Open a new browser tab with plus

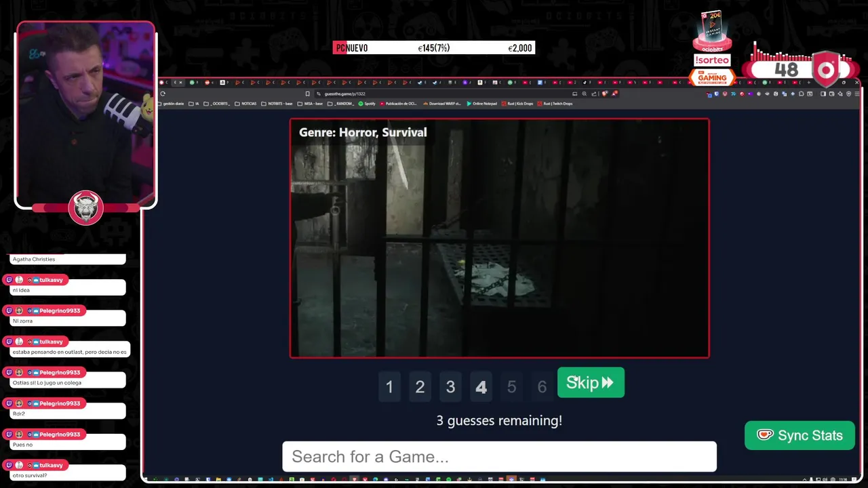click(809, 82)
